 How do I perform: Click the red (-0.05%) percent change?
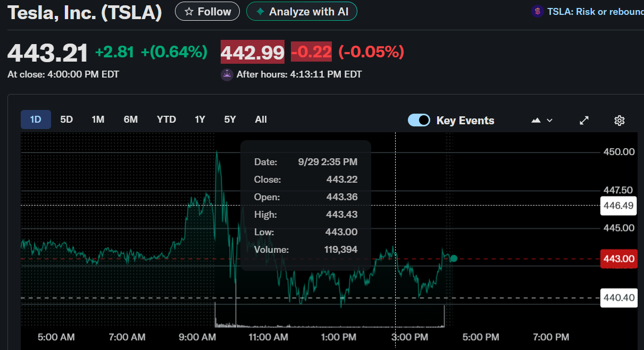[x=371, y=52]
